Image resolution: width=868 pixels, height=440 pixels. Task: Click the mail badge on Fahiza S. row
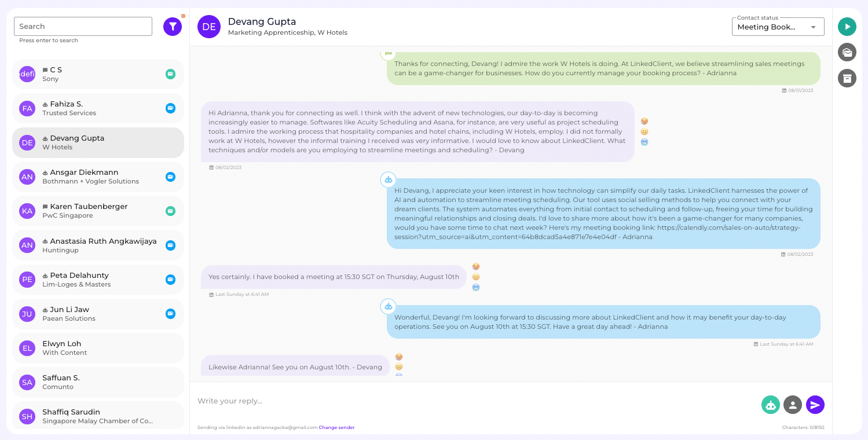click(x=170, y=108)
